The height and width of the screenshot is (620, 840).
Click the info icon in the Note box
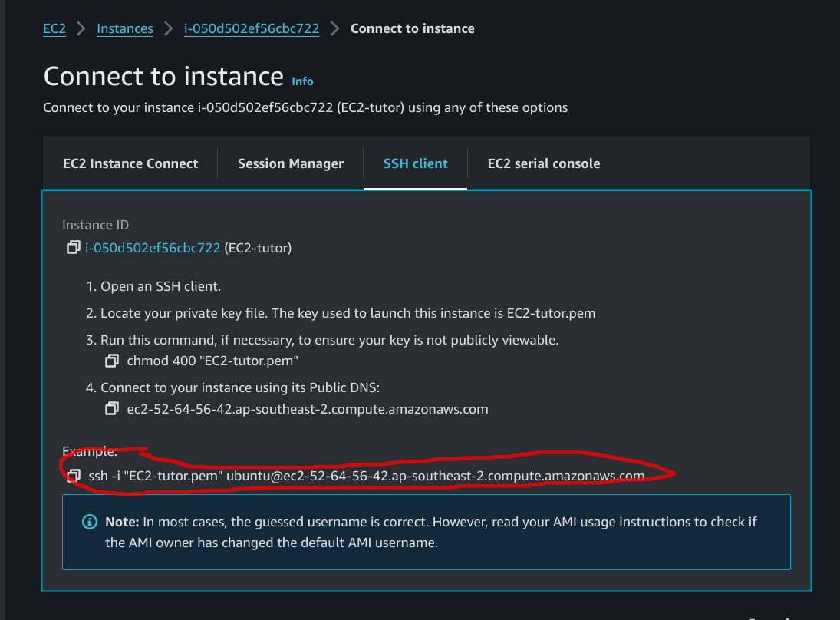click(x=89, y=522)
